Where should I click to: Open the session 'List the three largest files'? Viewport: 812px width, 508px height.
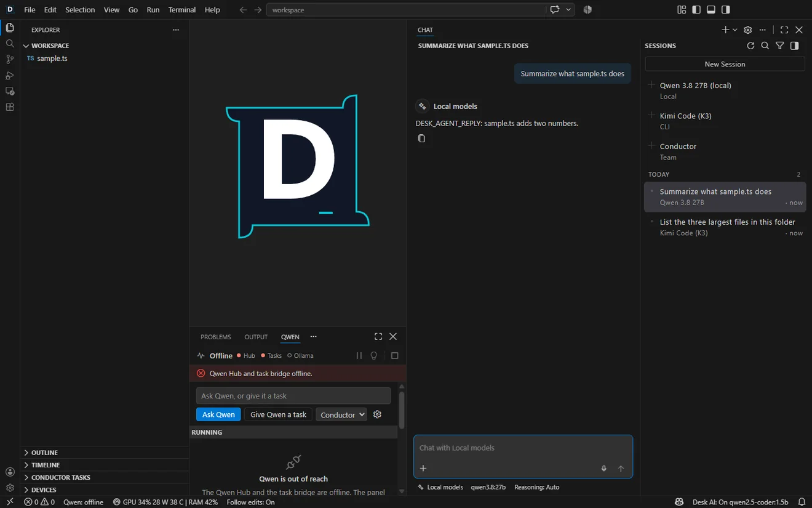click(x=725, y=227)
